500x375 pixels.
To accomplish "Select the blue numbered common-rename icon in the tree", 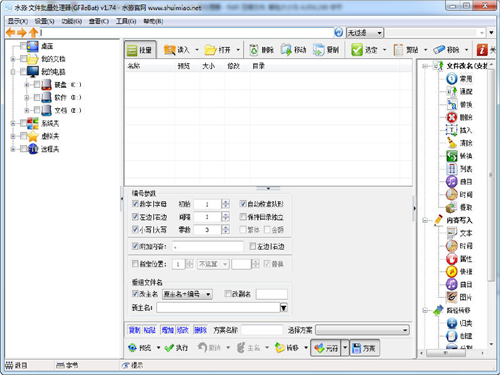I will coord(452,79).
